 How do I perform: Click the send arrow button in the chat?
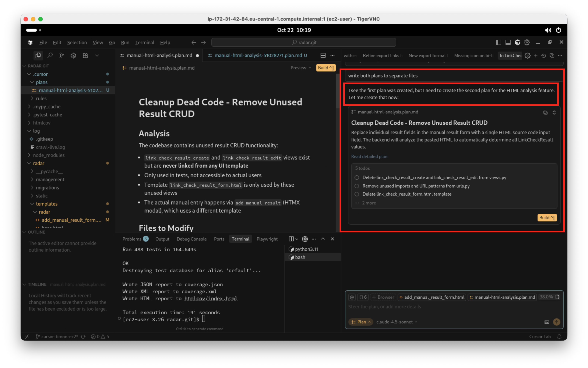coord(556,322)
